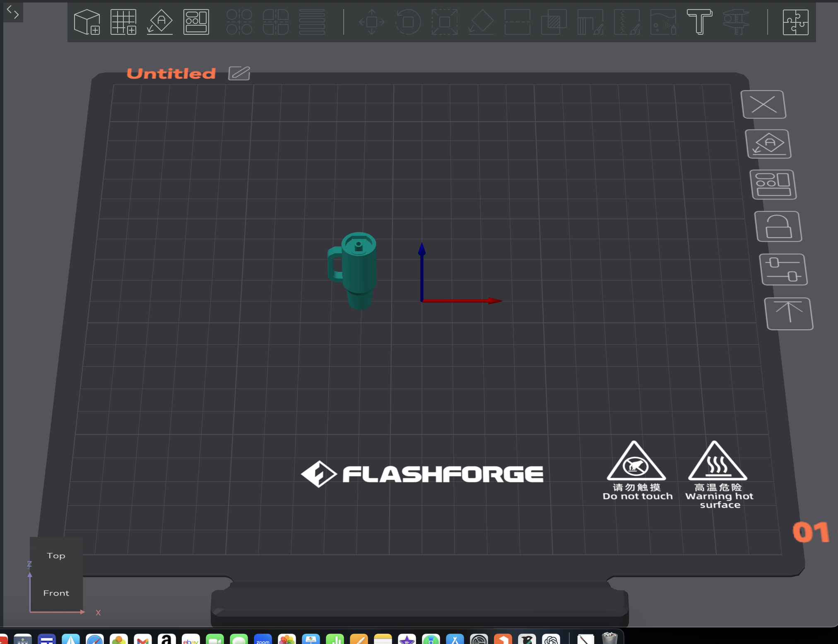Click the Split to parts tool
Screen dimensions: 838x644
click(x=276, y=22)
